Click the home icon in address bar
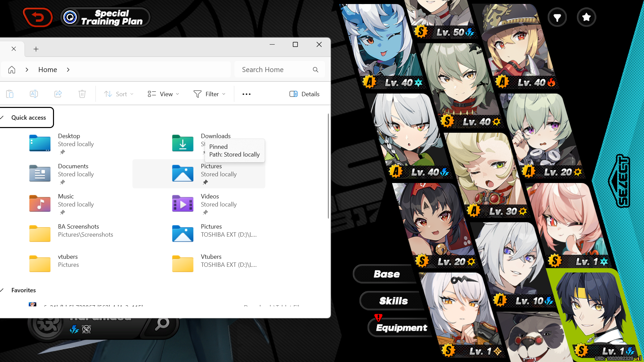The image size is (644, 362). 12,70
